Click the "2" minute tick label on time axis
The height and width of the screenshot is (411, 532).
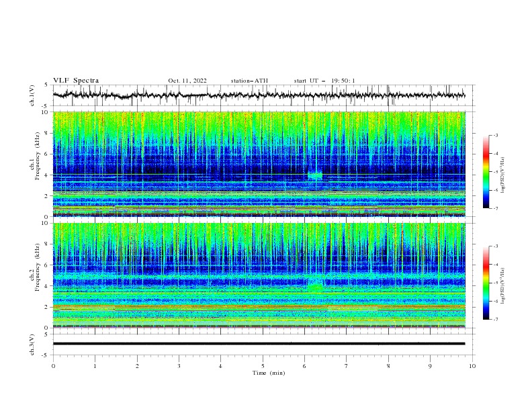tap(137, 366)
